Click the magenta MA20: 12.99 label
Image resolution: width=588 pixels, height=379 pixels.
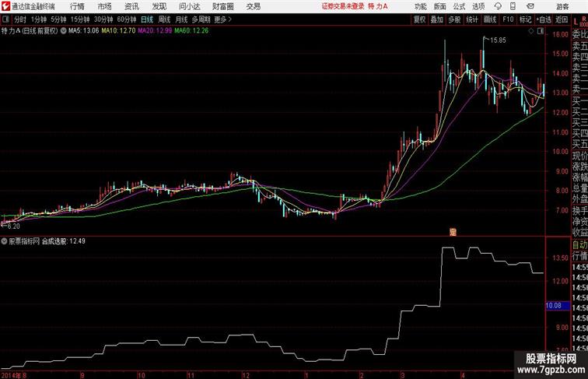pyautogui.click(x=155, y=31)
